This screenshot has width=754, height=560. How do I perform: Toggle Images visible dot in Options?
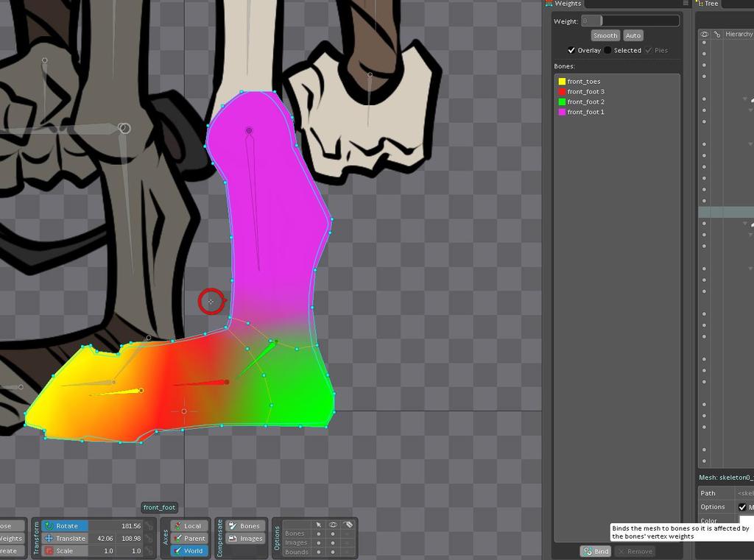click(333, 542)
